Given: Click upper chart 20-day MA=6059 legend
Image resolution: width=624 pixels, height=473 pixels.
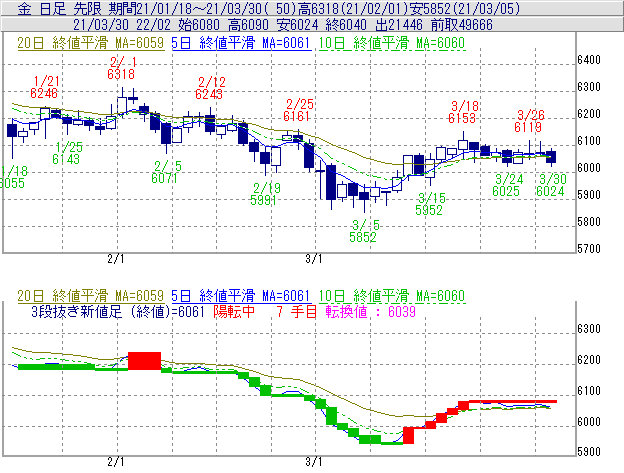Looking at the screenshot, I should [91, 43].
